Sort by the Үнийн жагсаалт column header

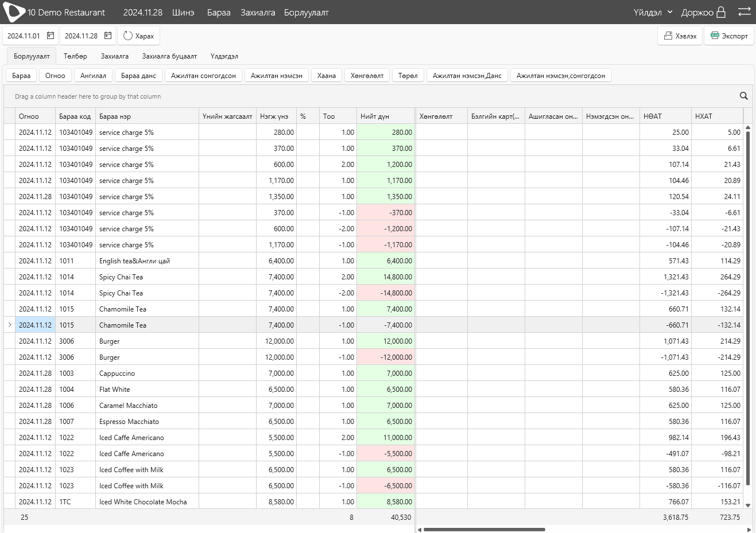coord(227,116)
